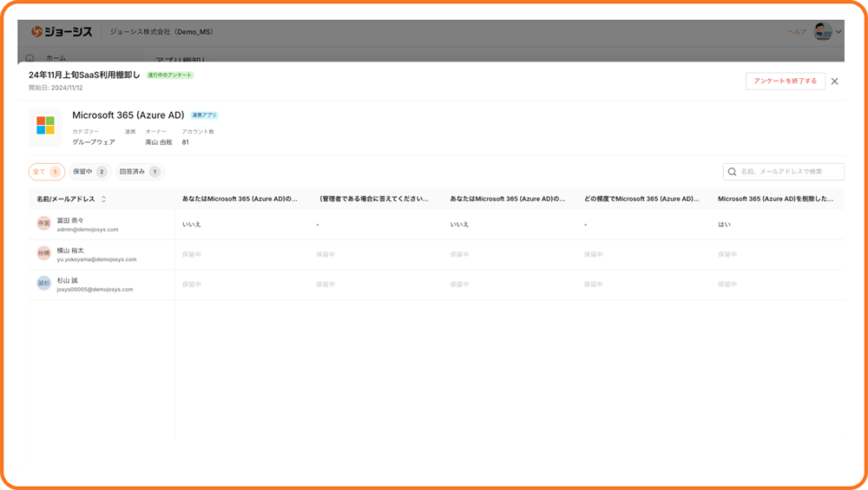Click avatar icon for 富田 奈々
868x490 pixels.
pyautogui.click(x=43, y=224)
